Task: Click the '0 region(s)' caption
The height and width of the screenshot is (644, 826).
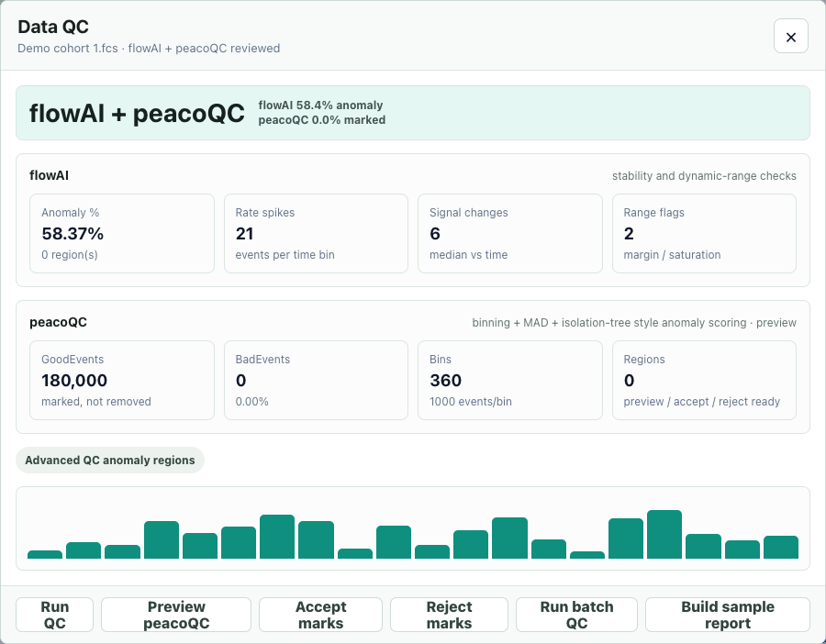Action: pyautogui.click(x=70, y=255)
